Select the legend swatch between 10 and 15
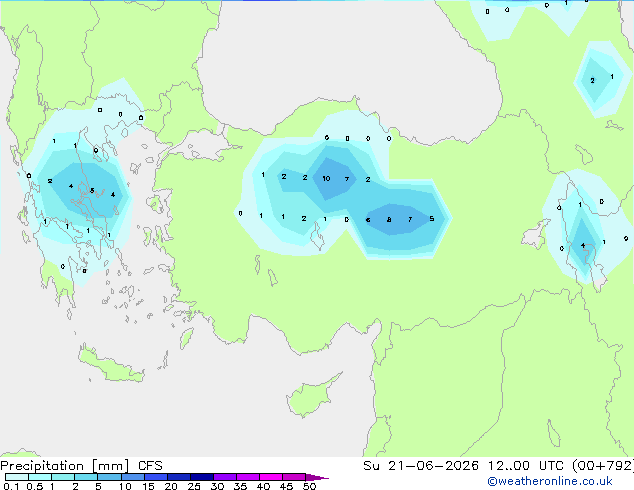The image size is (634, 490). coord(132,477)
